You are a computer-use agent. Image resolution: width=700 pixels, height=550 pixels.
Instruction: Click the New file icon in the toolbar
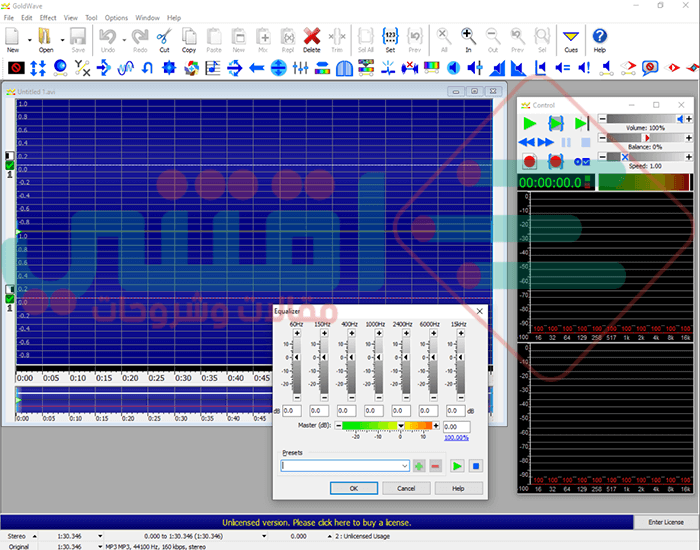pos(12,40)
